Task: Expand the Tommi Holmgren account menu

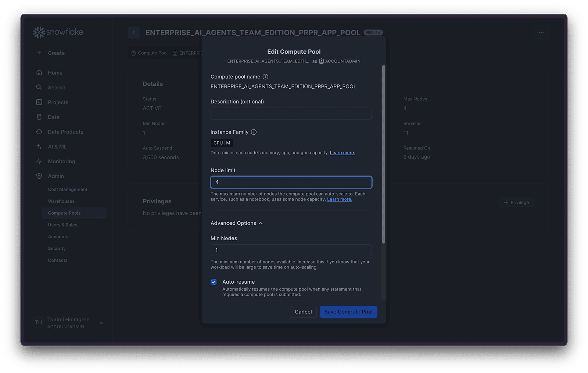Action: tap(101, 323)
